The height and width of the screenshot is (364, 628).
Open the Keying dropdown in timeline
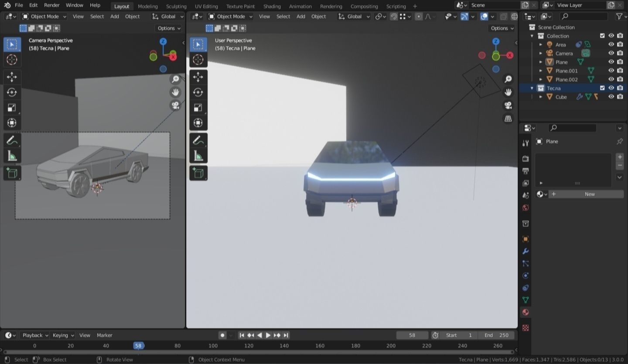point(63,335)
